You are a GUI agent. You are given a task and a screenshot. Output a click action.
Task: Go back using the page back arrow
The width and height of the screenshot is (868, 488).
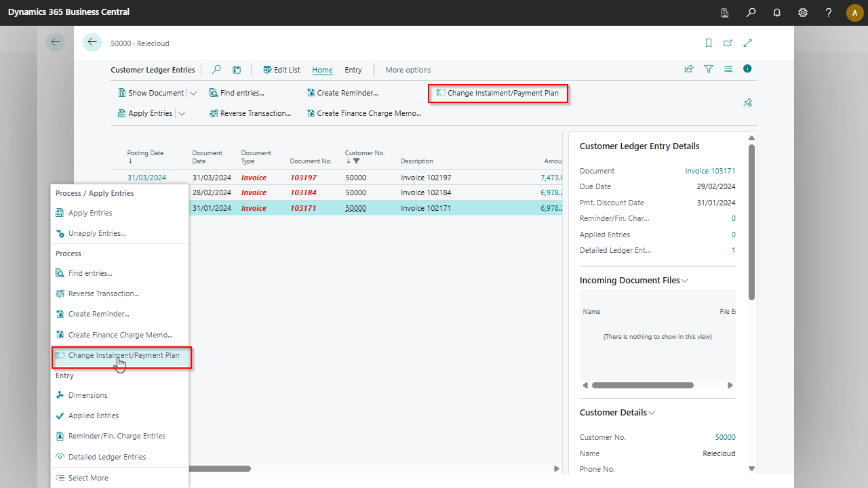point(92,43)
